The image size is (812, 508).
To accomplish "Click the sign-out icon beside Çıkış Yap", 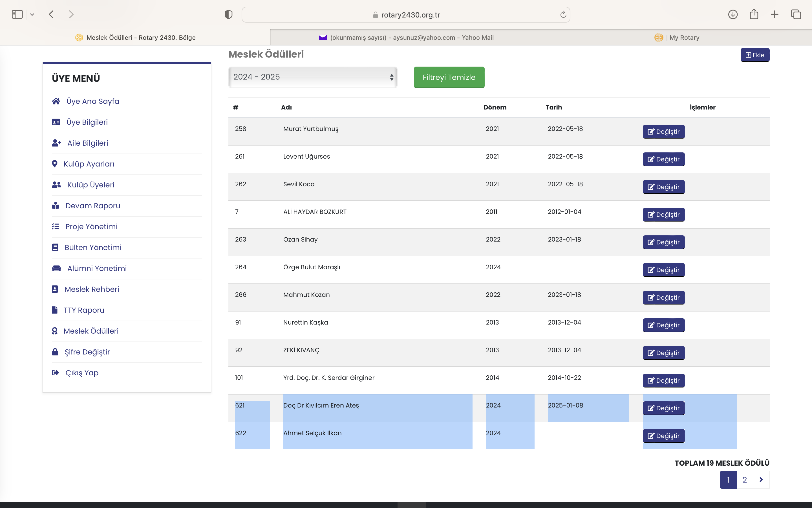I will tap(56, 373).
